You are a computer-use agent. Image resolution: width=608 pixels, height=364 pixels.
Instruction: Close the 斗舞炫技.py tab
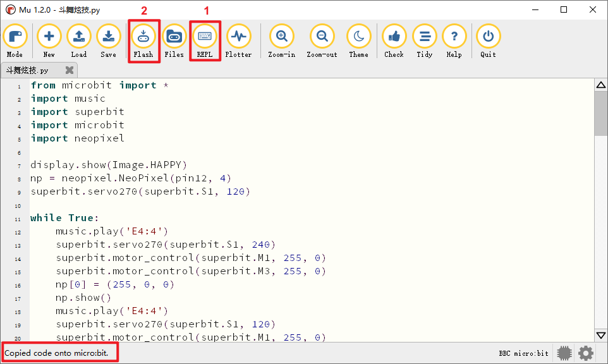70,70
